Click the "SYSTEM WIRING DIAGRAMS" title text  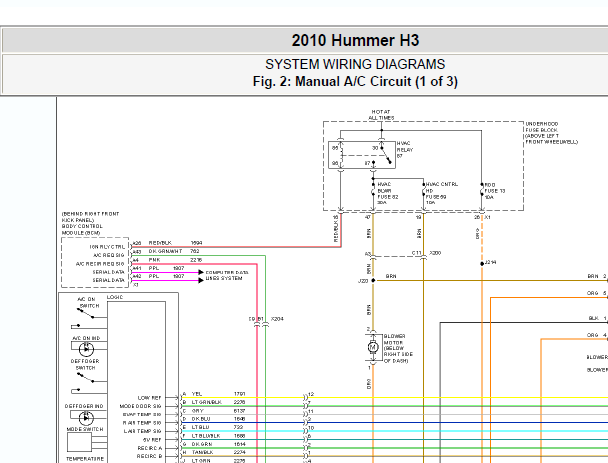pos(355,64)
